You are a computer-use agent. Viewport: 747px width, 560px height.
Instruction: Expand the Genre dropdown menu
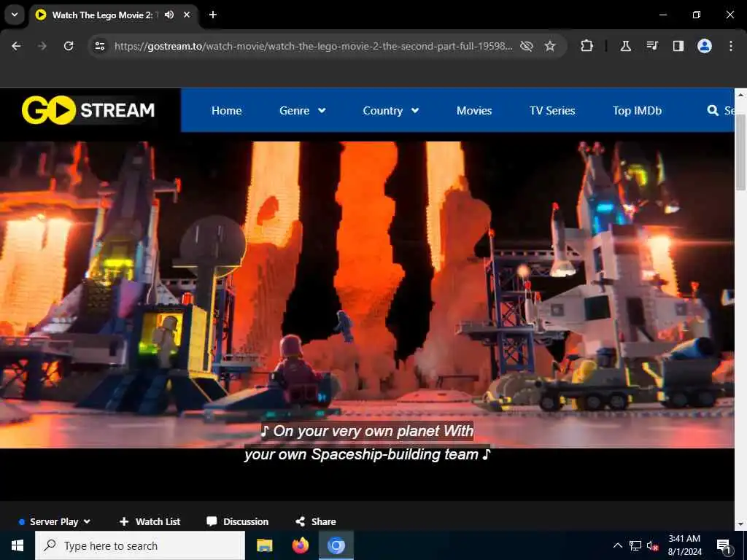point(303,111)
